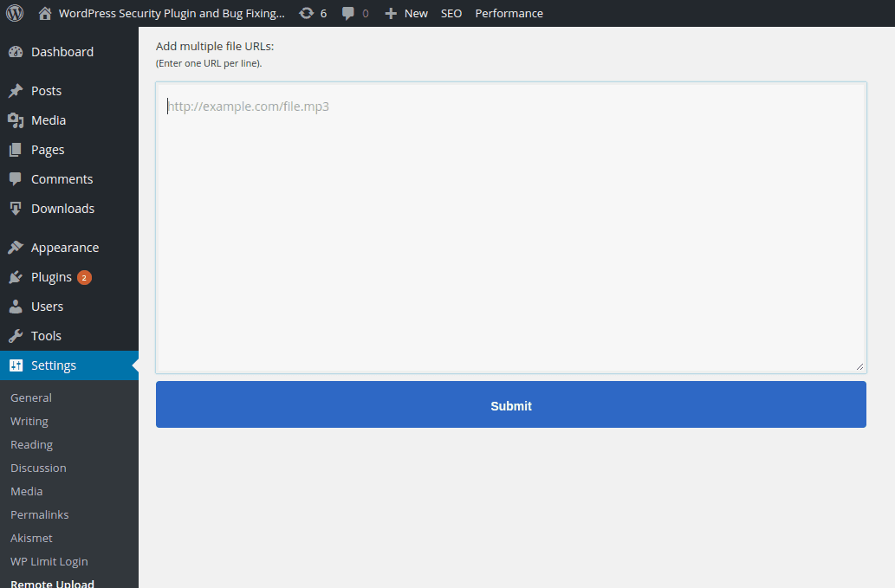Image resolution: width=895 pixels, height=588 pixels.
Task: Open Users via the person icon
Action: tap(16, 306)
